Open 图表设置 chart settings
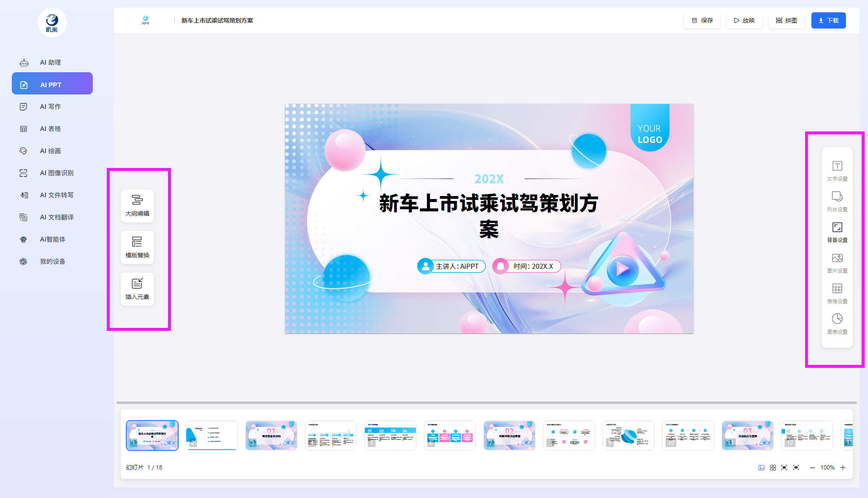The image size is (868, 498). tap(837, 324)
